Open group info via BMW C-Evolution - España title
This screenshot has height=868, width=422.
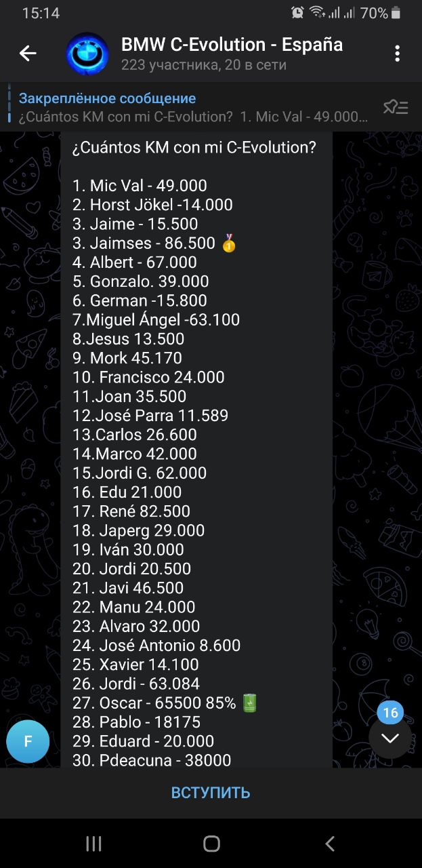click(x=232, y=45)
